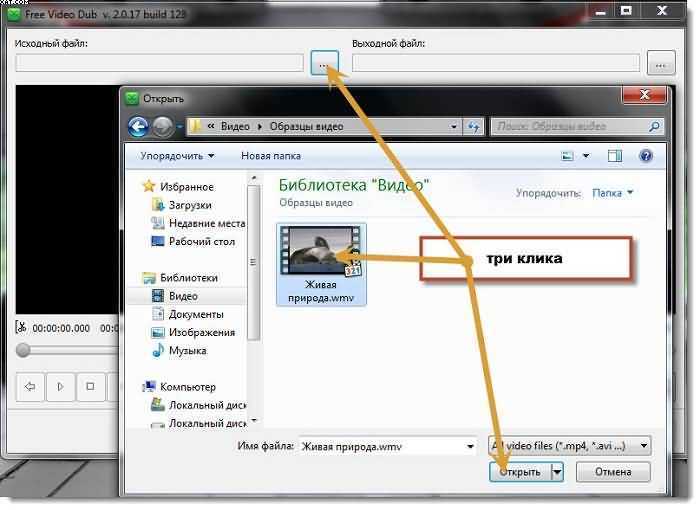Click Видео in the address breadcrumb
This screenshot has height=510, width=700.
[235, 127]
